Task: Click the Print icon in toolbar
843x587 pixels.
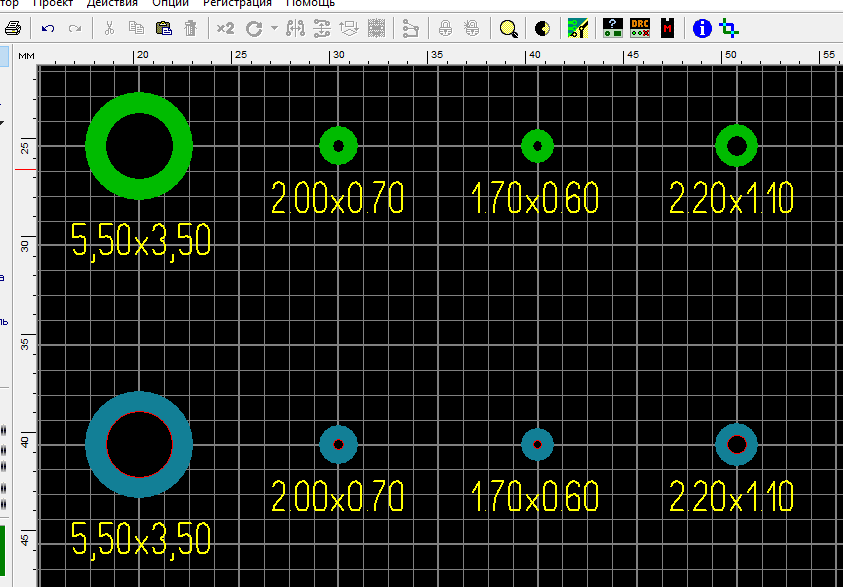Action: [x=13, y=28]
